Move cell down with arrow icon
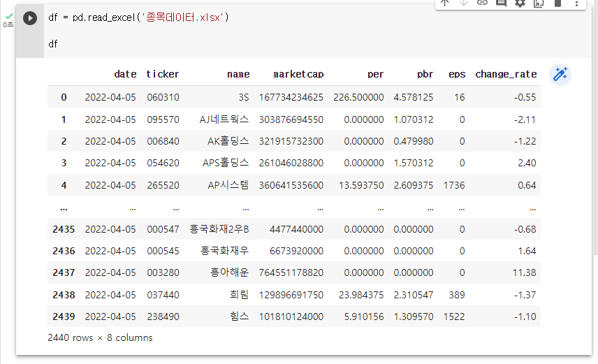 coord(463,3)
